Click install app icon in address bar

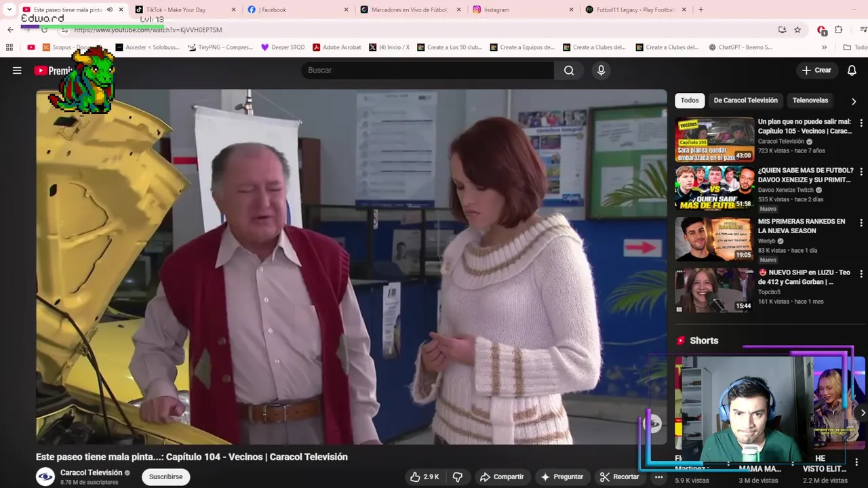pyautogui.click(x=782, y=30)
